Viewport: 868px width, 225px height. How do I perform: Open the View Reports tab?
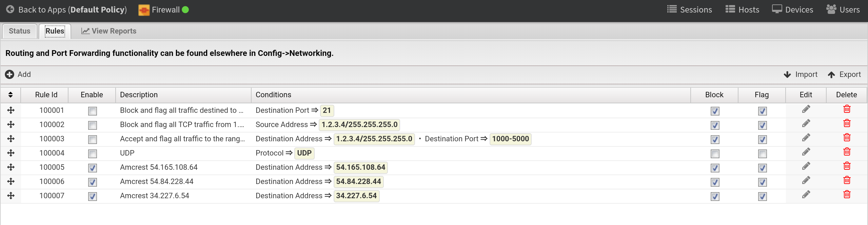[x=109, y=31]
